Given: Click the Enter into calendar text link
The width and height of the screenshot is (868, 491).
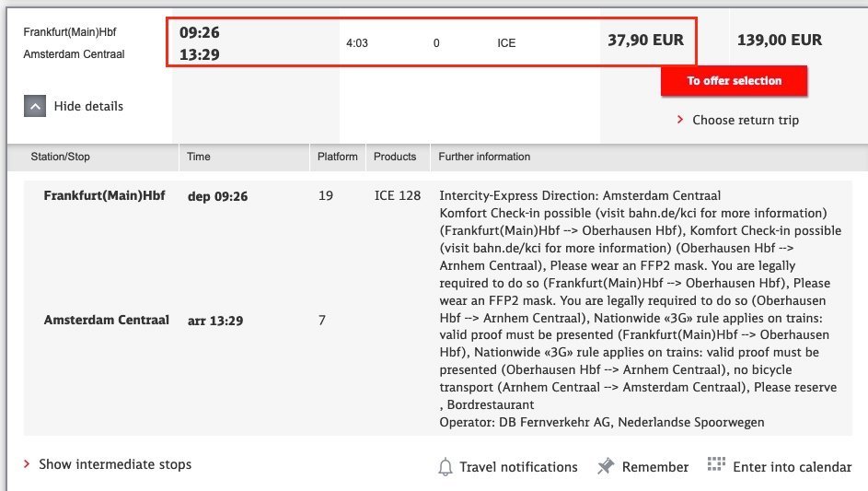Looking at the screenshot, I should coord(792,467).
